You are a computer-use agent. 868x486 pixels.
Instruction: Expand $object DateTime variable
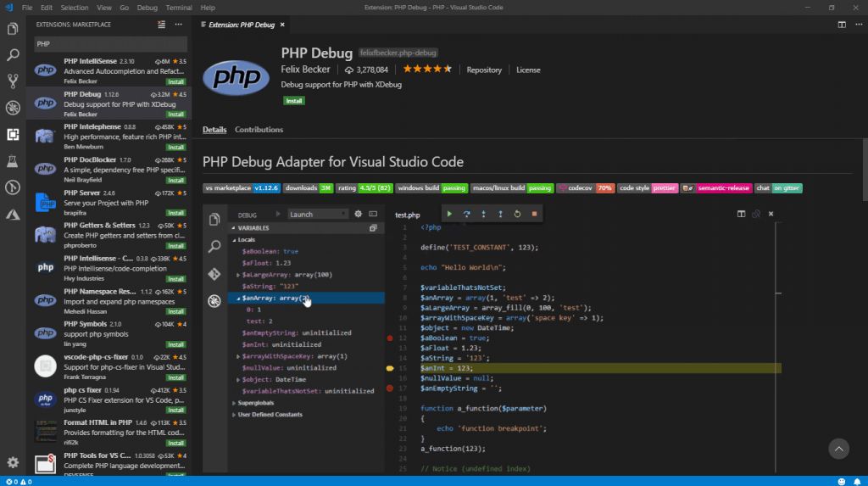[x=238, y=380]
